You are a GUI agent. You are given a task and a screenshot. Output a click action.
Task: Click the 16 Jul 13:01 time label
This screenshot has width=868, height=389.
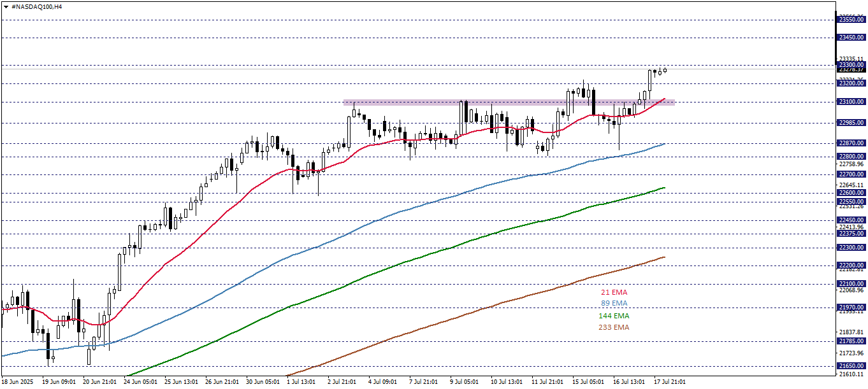[630, 382]
